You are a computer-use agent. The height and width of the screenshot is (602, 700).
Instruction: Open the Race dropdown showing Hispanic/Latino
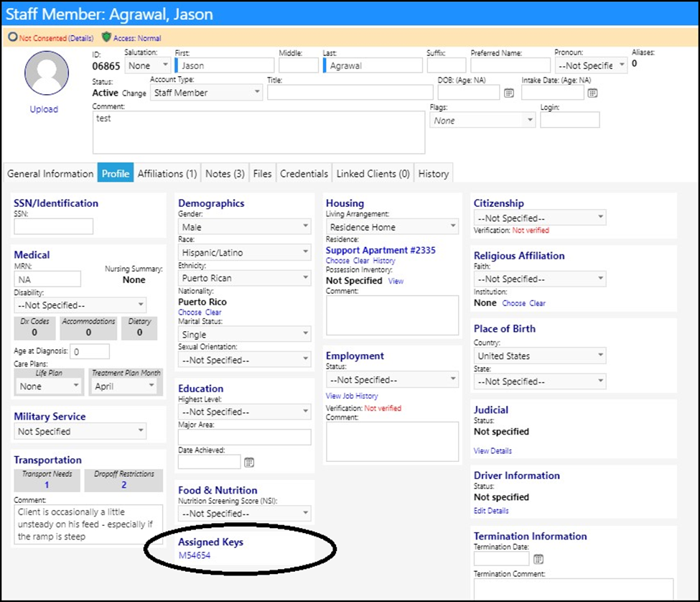click(244, 252)
